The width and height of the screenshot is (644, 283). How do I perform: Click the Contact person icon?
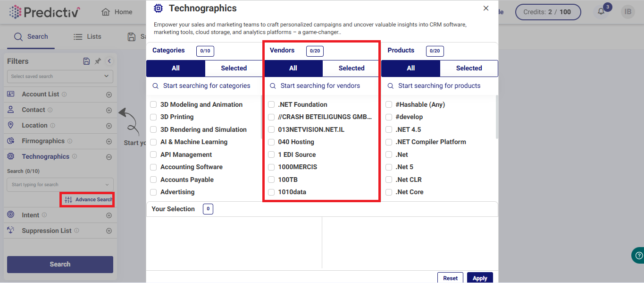tap(11, 110)
